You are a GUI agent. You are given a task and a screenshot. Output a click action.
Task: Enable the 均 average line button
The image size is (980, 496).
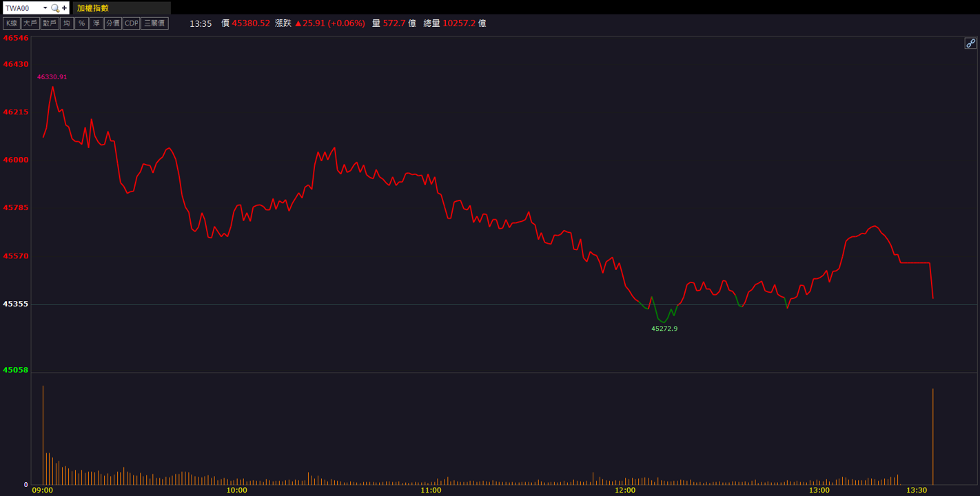(x=66, y=23)
